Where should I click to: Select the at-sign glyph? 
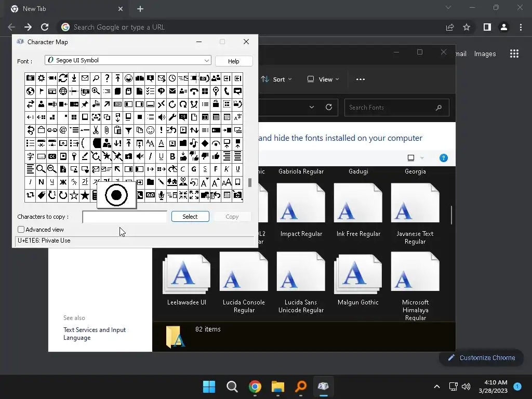[x=63, y=130]
